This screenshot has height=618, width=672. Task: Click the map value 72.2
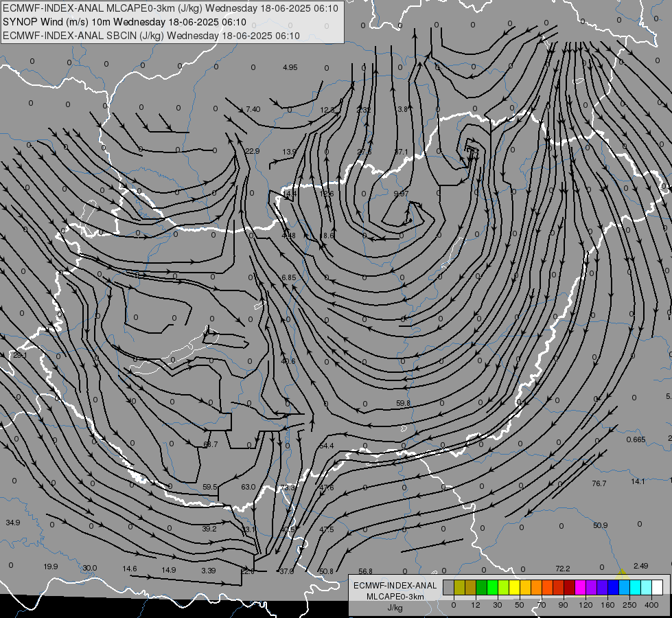(563, 569)
